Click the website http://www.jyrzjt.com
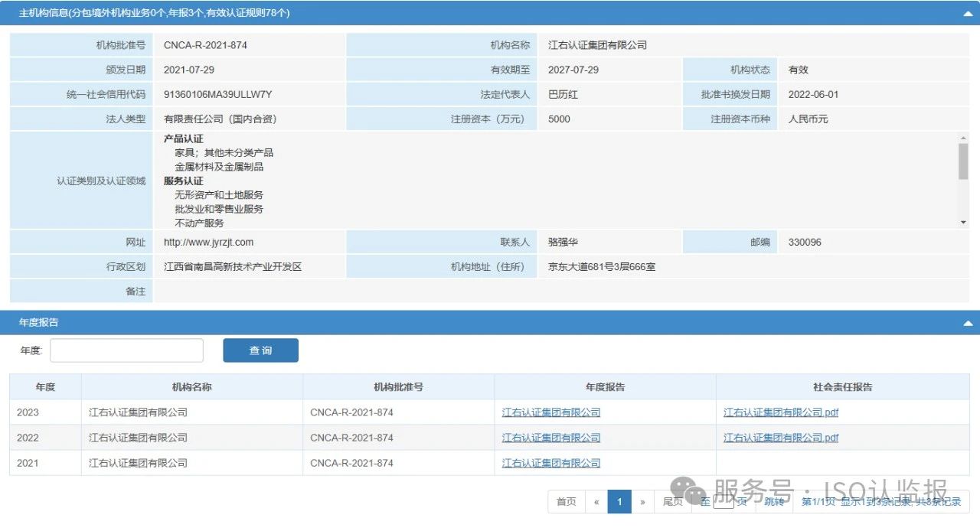The image size is (980, 531). [x=208, y=243]
